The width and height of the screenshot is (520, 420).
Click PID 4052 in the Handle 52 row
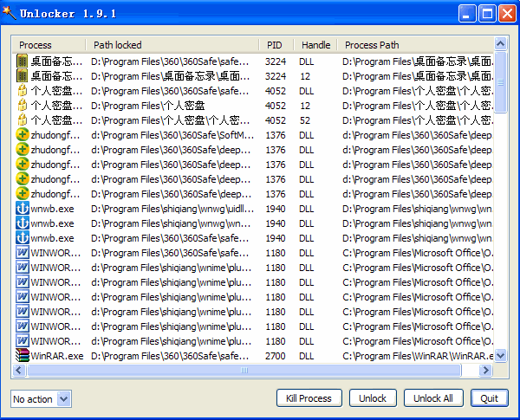coord(276,120)
